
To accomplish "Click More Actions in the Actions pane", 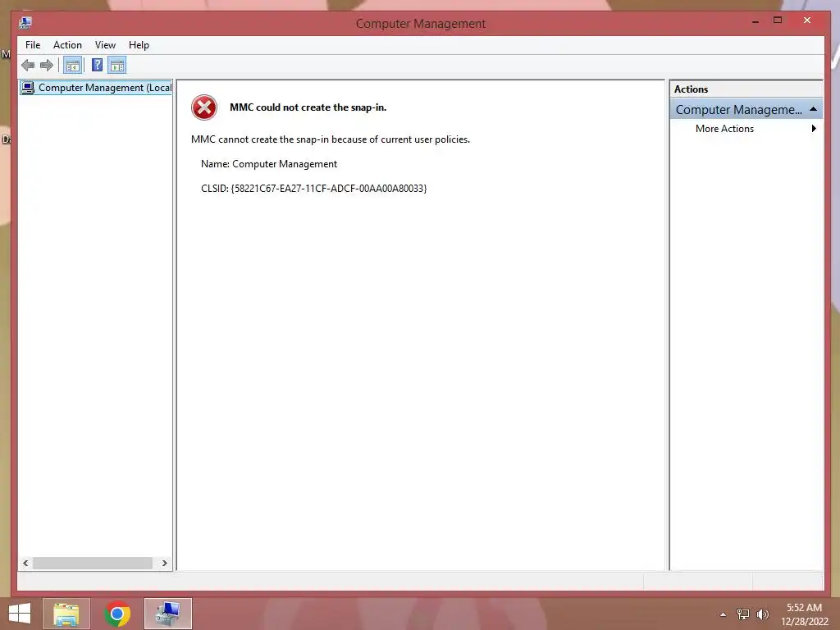I will (724, 129).
